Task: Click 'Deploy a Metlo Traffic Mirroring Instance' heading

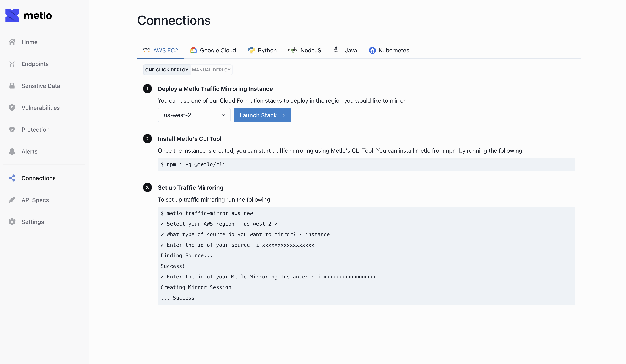Action: (x=215, y=89)
